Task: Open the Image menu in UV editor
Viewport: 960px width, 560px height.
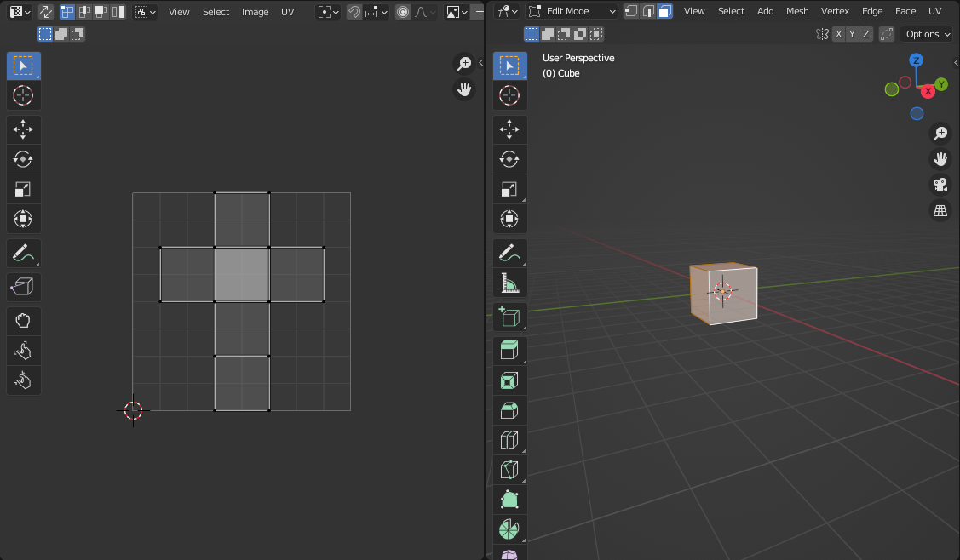Action: click(255, 12)
